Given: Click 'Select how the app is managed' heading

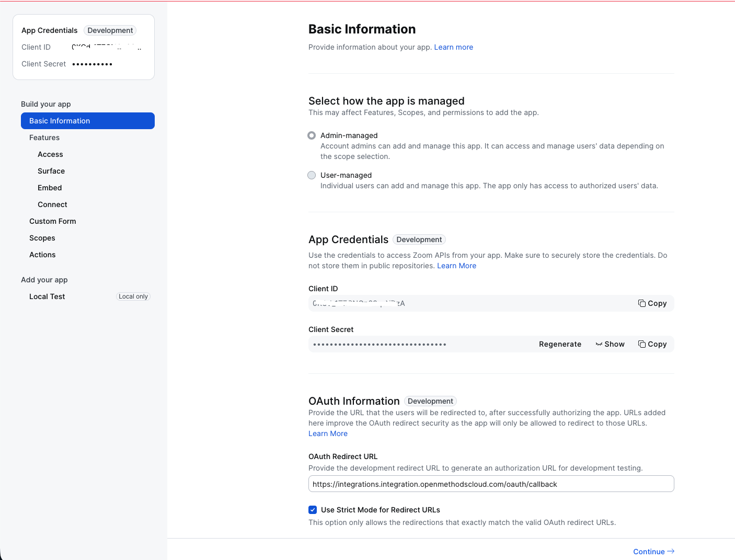Looking at the screenshot, I should coord(386,101).
